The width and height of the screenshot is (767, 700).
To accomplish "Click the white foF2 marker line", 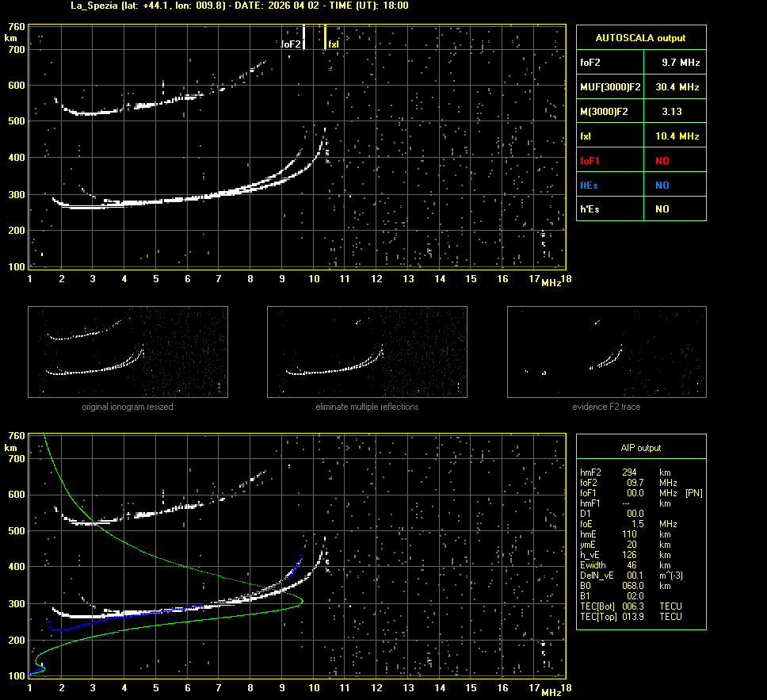I will tap(304, 36).
